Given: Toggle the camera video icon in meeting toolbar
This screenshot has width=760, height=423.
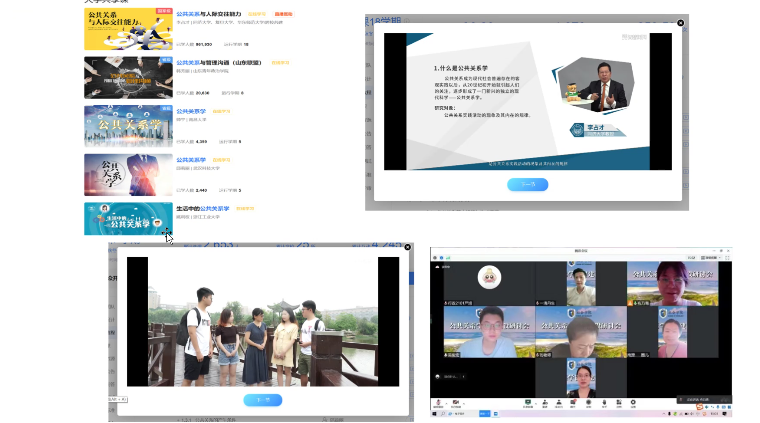Looking at the screenshot, I should (456, 402).
